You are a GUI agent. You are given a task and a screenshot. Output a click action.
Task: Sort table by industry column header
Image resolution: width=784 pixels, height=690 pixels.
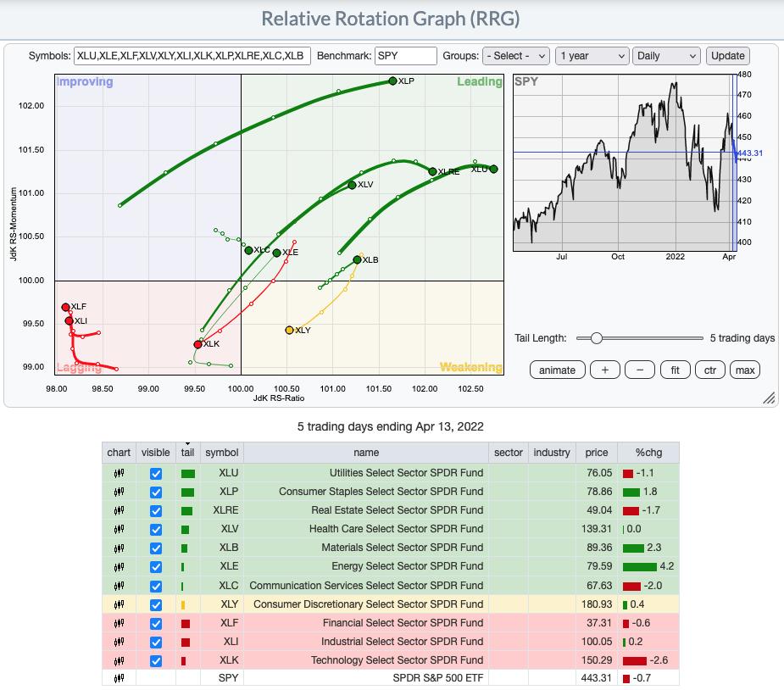click(552, 453)
